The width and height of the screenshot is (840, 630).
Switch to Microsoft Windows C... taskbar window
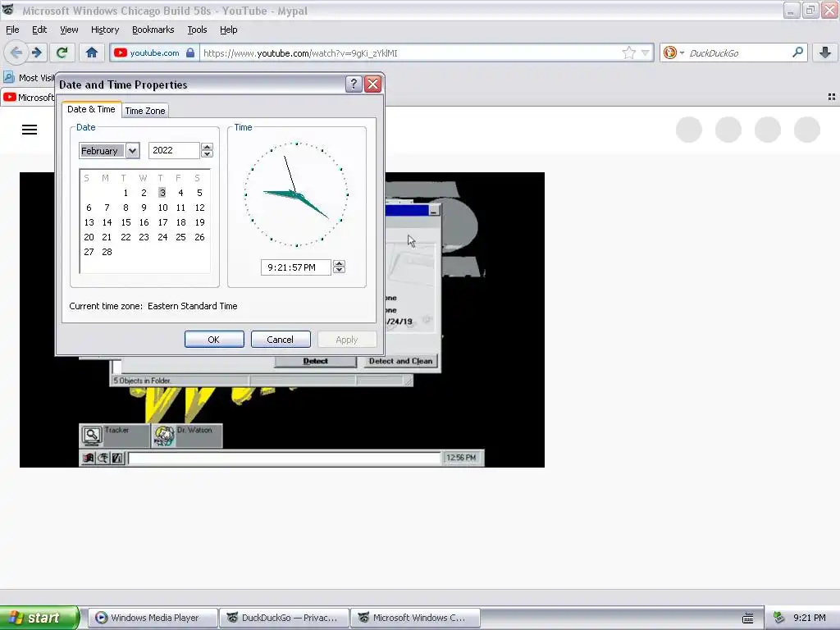[415, 618]
